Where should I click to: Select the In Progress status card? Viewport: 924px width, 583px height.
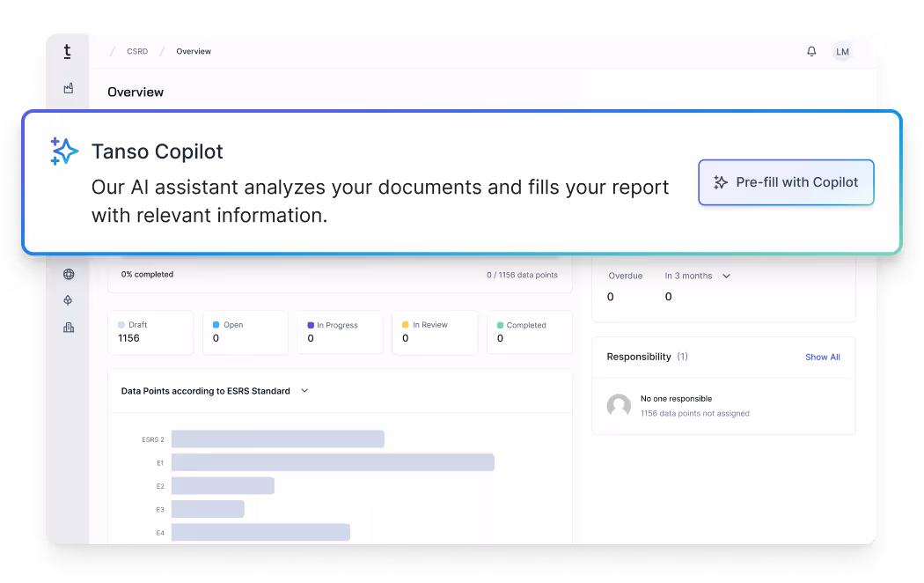pos(340,332)
